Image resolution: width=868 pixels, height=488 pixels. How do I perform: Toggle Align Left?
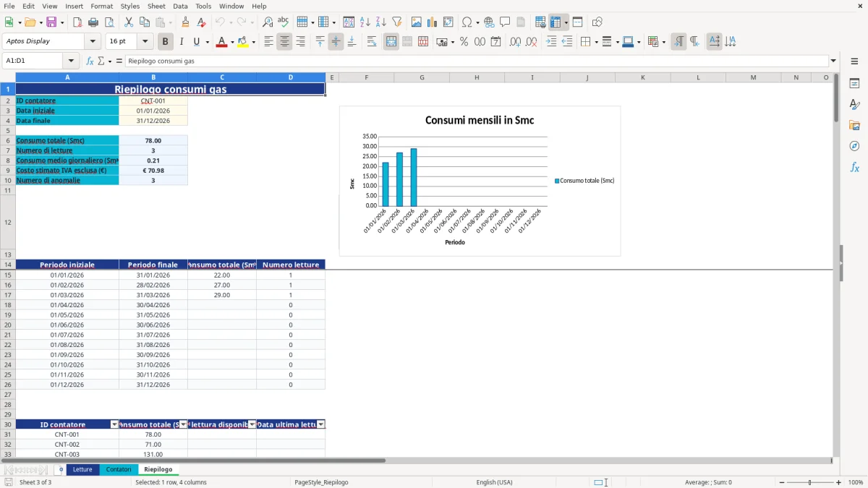pyautogui.click(x=268, y=42)
